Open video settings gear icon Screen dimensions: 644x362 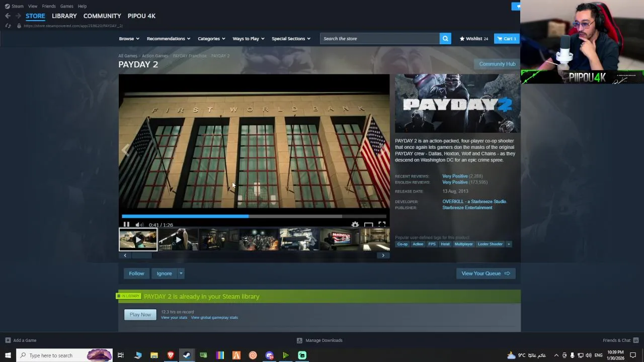tap(355, 225)
